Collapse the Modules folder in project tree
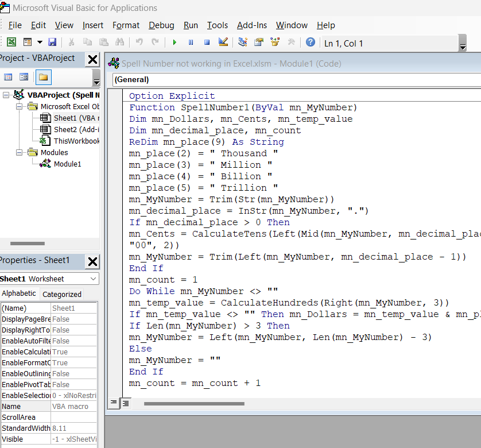Screen dimensions: 481x448 click(19, 153)
